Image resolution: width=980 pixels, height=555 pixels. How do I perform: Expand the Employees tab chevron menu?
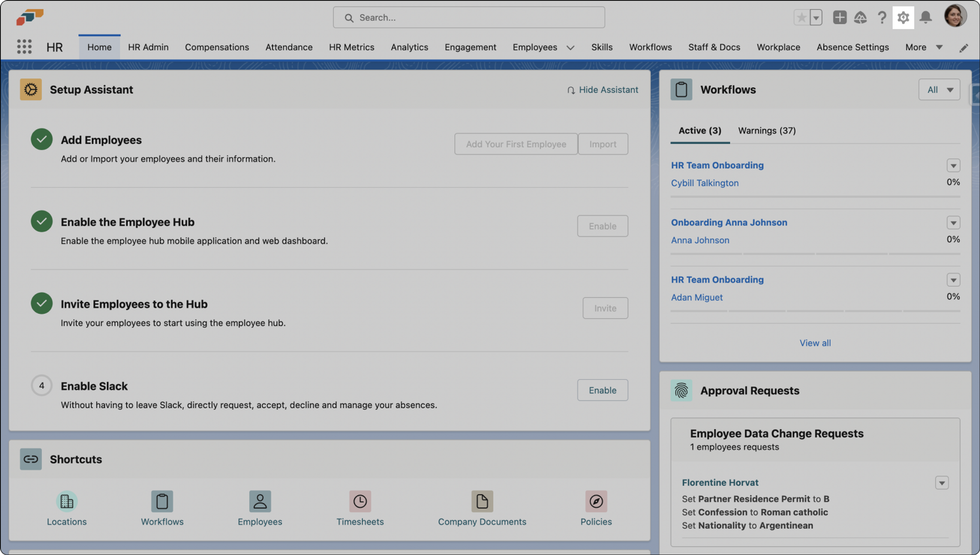pyautogui.click(x=570, y=48)
